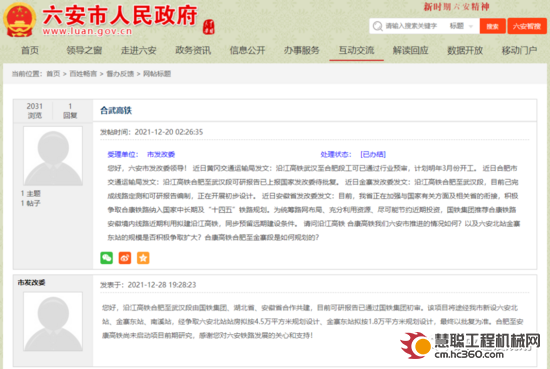
Task: Open the 移动门户 navigation tab
Action: click(x=519, y=51)
